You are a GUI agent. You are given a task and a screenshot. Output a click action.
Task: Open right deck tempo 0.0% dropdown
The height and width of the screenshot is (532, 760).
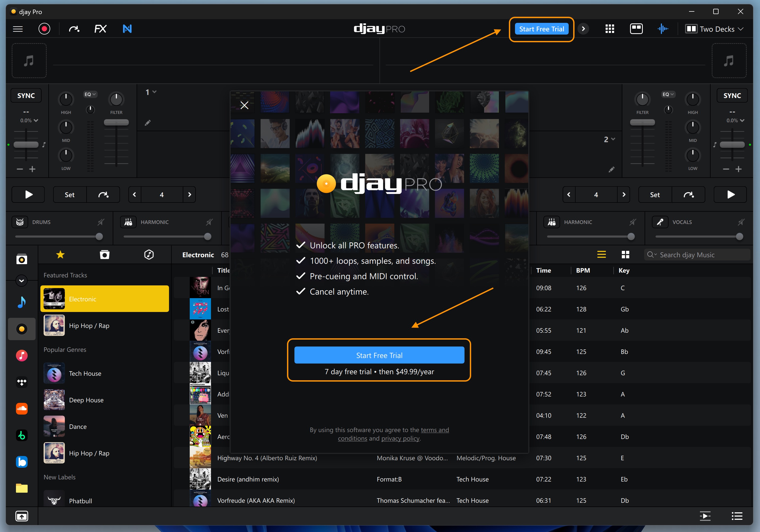(x=735, y=120)
